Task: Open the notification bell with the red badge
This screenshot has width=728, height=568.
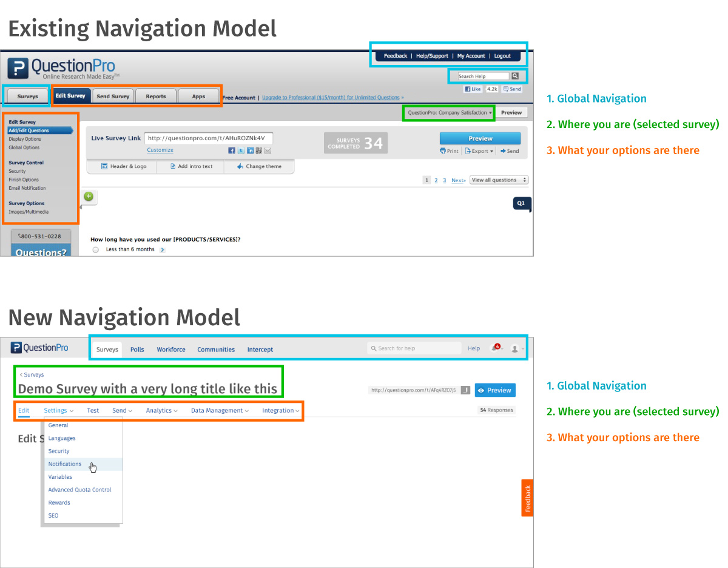Action: (x=496, y=348)
